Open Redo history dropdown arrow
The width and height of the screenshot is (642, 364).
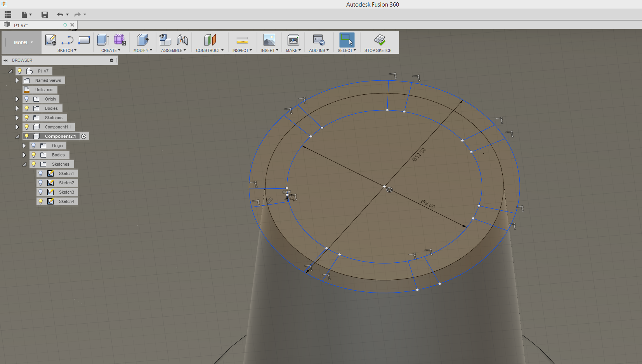point(85,15)
